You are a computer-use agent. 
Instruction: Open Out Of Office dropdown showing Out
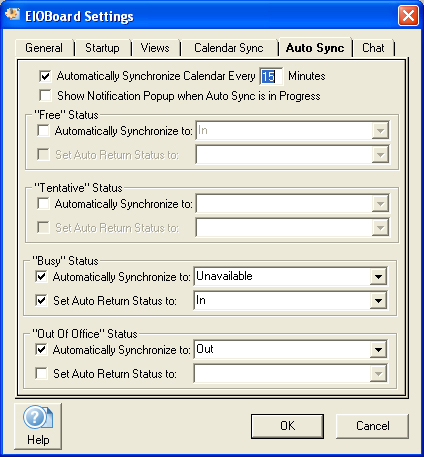click(x=378, y=350)
